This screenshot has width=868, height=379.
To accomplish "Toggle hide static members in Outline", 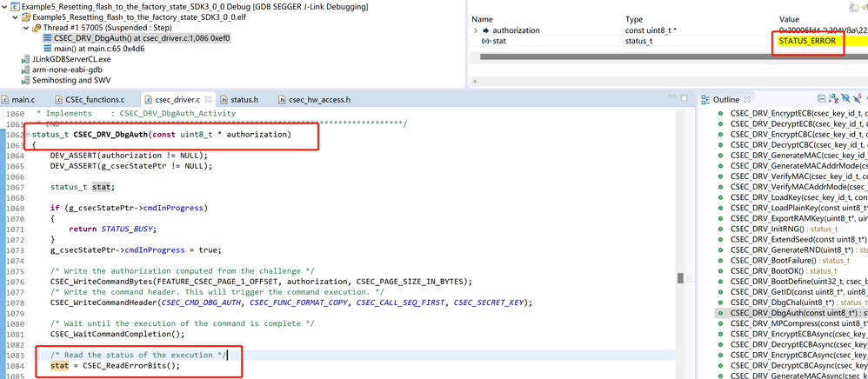I will coord(857,99).
